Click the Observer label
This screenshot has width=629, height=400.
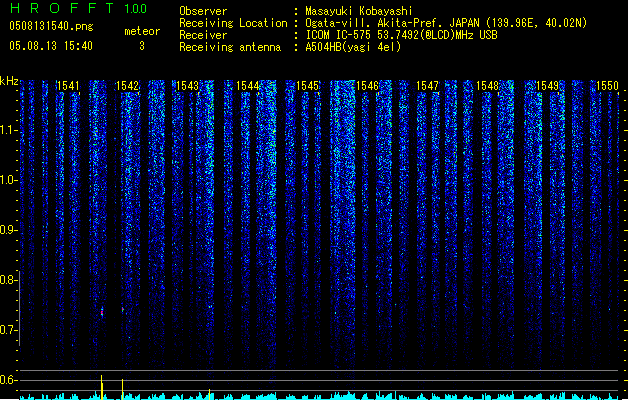(x=203, y=11)
